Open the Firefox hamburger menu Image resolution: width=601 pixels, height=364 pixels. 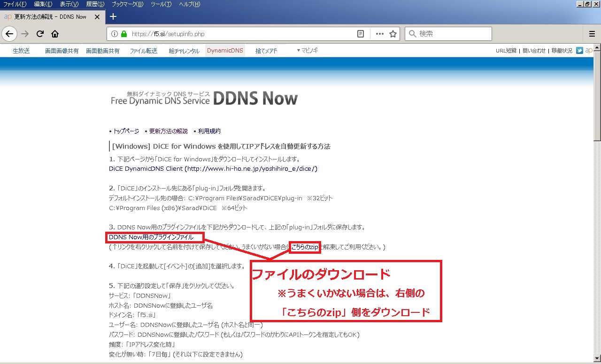click(x=592, y=34)
